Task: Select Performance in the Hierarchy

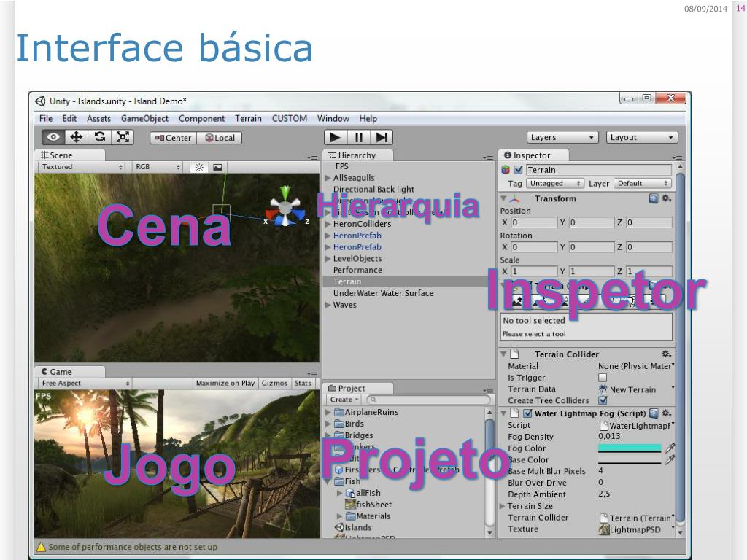Action: coord(357,270)
